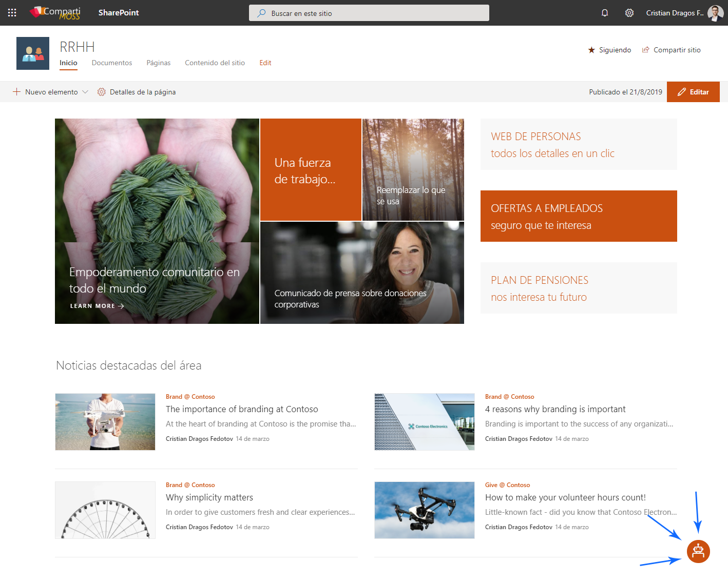Screen dimensions: 728x581
Task: Click the CompartiMOSS logo
Action: (55, 12)
